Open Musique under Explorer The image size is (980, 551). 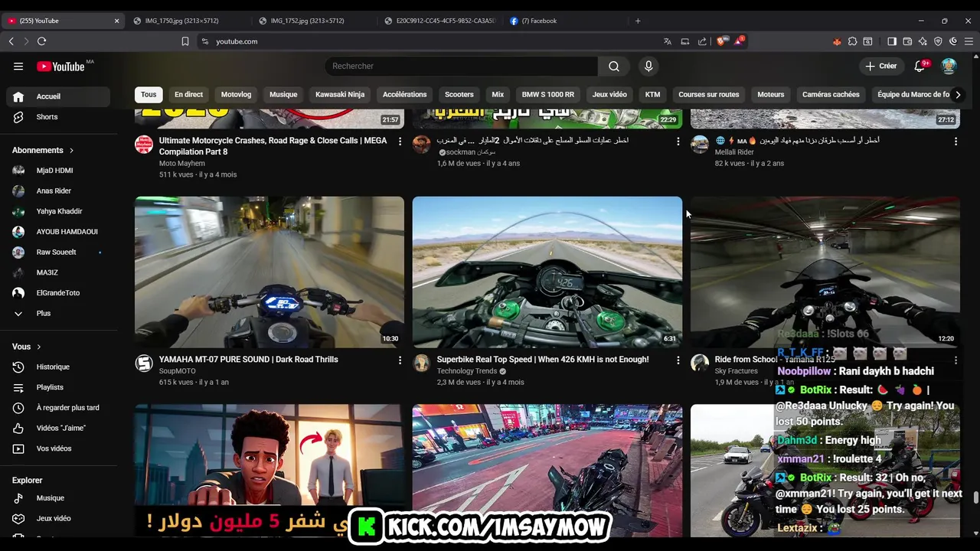pos(58,498)
